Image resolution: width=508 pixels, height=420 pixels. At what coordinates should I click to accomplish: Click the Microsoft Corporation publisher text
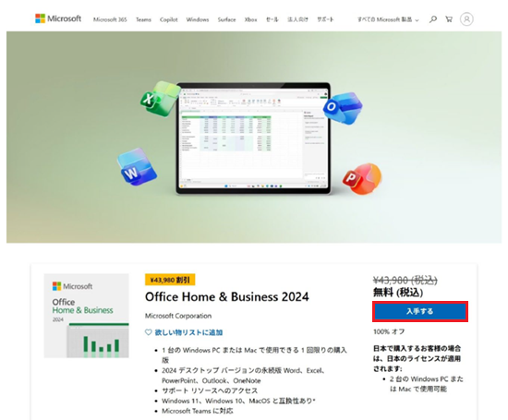(x=178, y=316)
